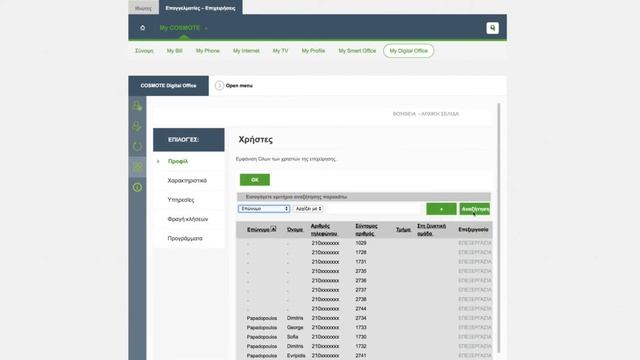
Task: Click the Αναζήτηση search button
Action: click(x=475, y=209)
